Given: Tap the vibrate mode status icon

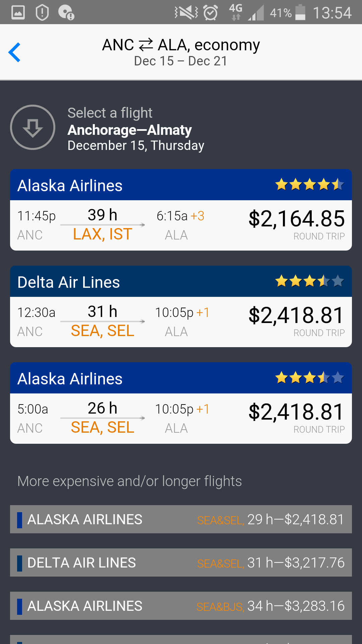Looking at the screenshot, I should click(186, 13).
